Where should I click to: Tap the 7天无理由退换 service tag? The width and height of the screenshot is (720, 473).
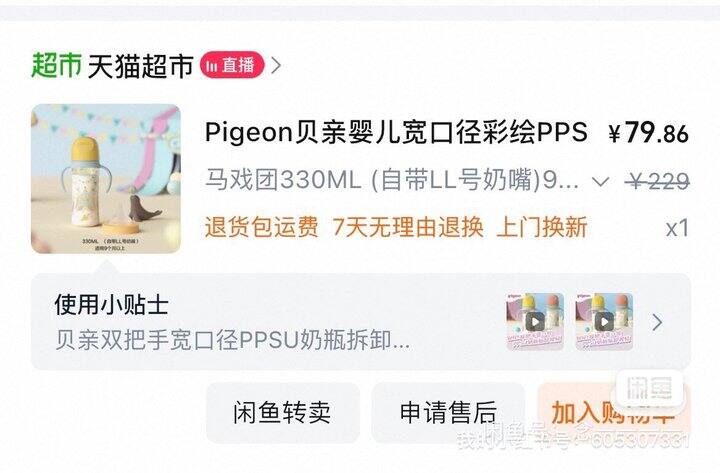tap(408, 227)
